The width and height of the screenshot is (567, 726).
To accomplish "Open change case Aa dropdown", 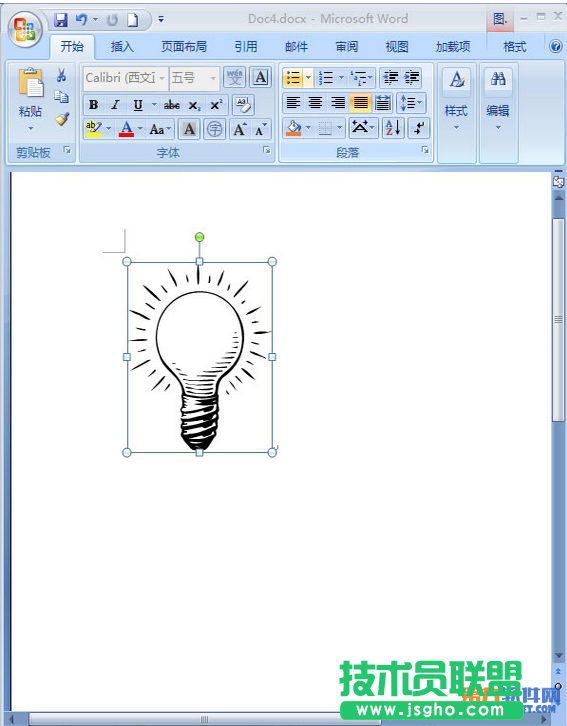I will pyautogui.click(x=160, y=129).
